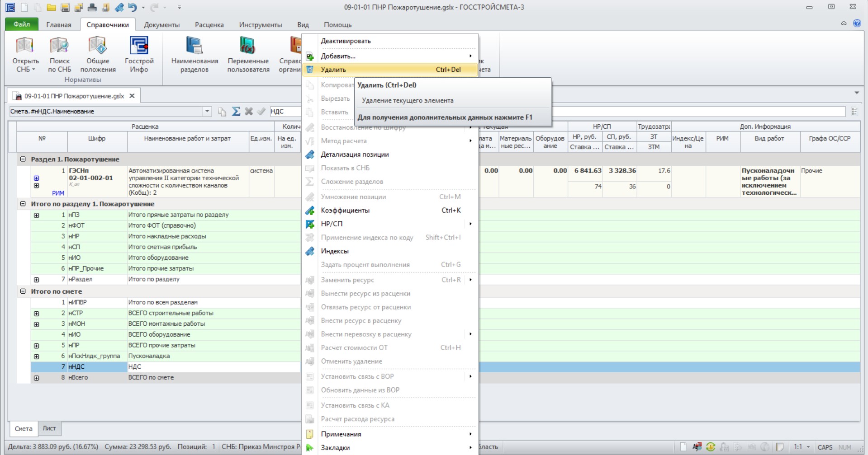Launch Поиск по СНБ tool
The height and width of the screenshot is (455, 868).
60,55
